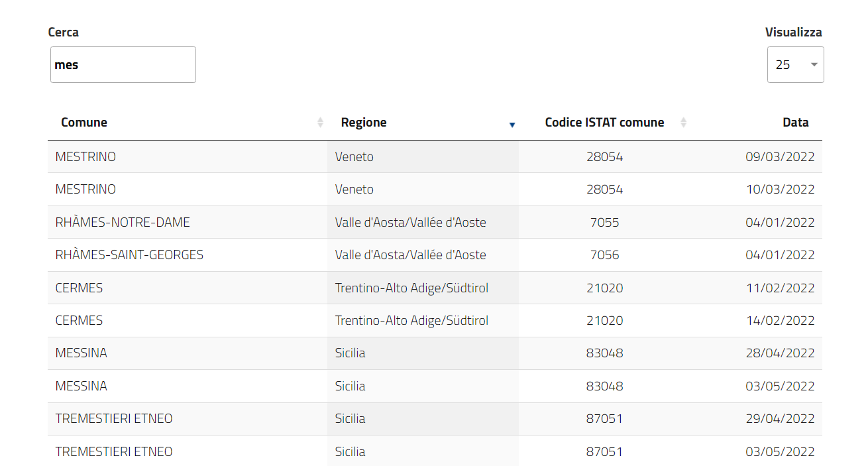This screenshot has width=868, height=466.
Task: Click the RHÀMES-NOTRE-DAME comune cell
Action: click(x=123, y=223)
